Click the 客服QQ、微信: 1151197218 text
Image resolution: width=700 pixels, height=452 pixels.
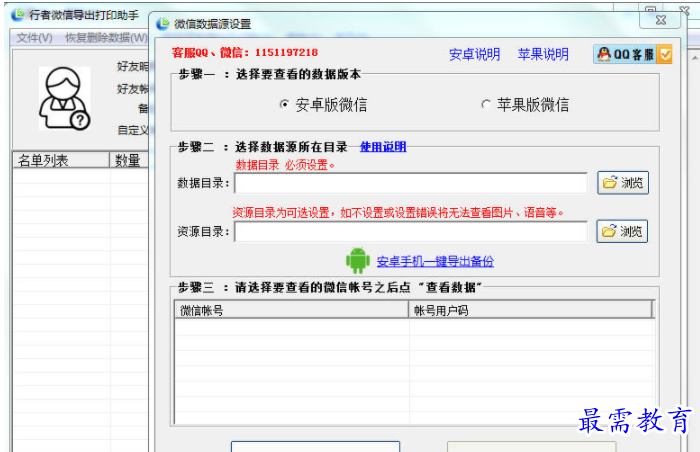pyautogui.click(x=245, y=52)
